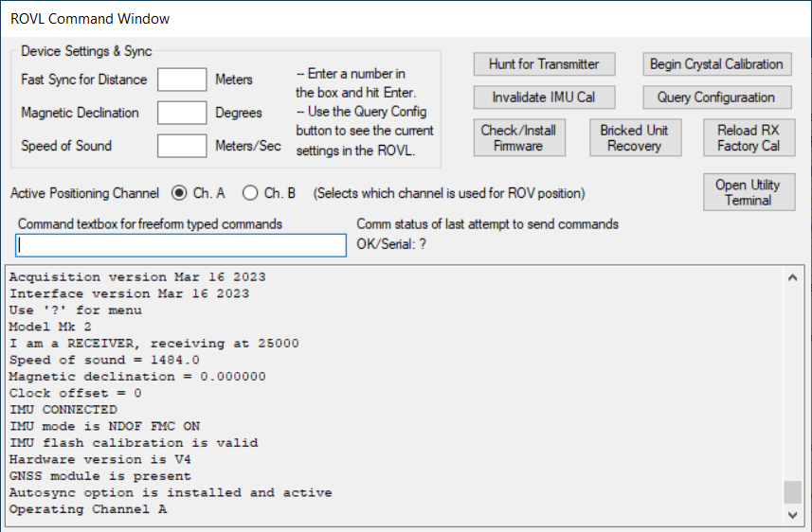The image size is (812, 532).
Task: Focus the Fast Sync for Distance field
Action: point(182,80)
